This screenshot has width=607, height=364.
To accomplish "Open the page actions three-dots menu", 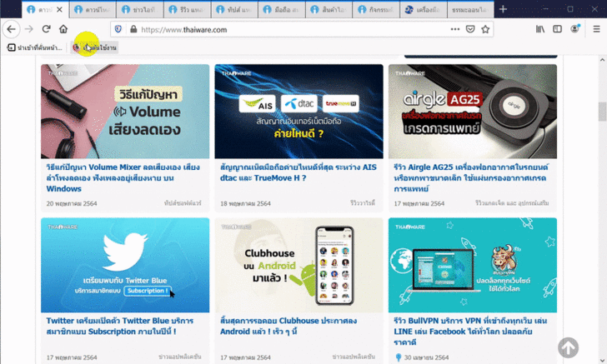I will [455, 29].
